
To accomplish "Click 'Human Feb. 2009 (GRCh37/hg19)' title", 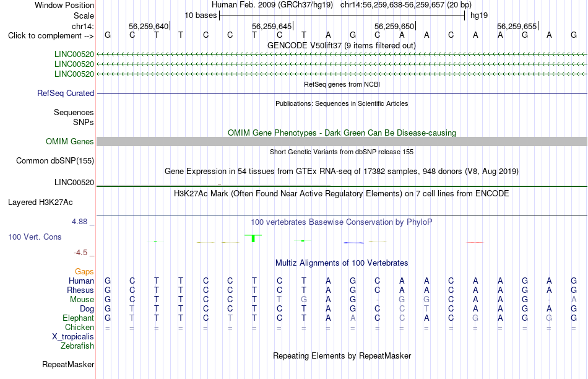I will 272,5.
